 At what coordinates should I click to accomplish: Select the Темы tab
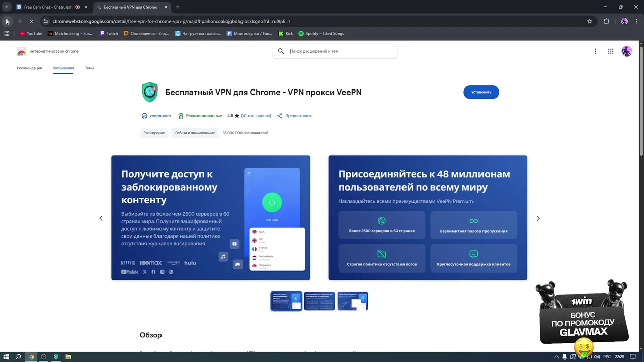click(x=89, y=68)
